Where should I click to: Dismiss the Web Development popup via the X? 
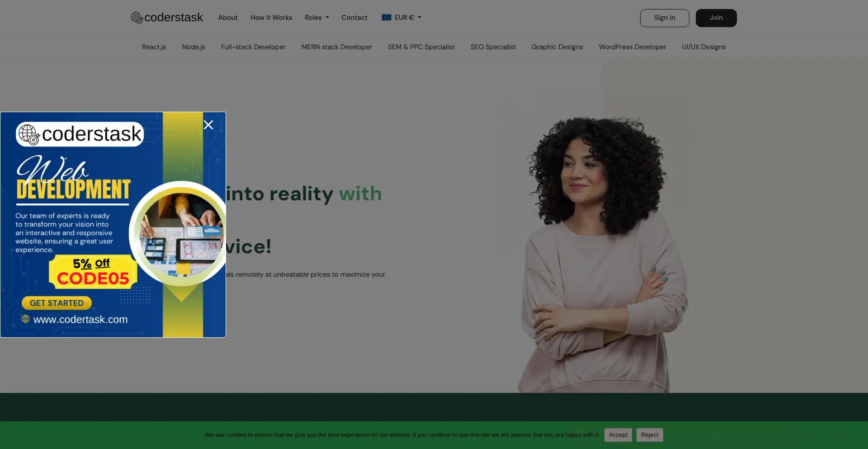pos(208,125)
